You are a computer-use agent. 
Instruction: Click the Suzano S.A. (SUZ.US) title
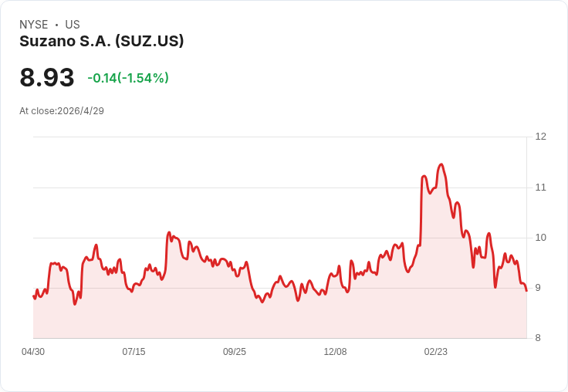tap(101, 42)
